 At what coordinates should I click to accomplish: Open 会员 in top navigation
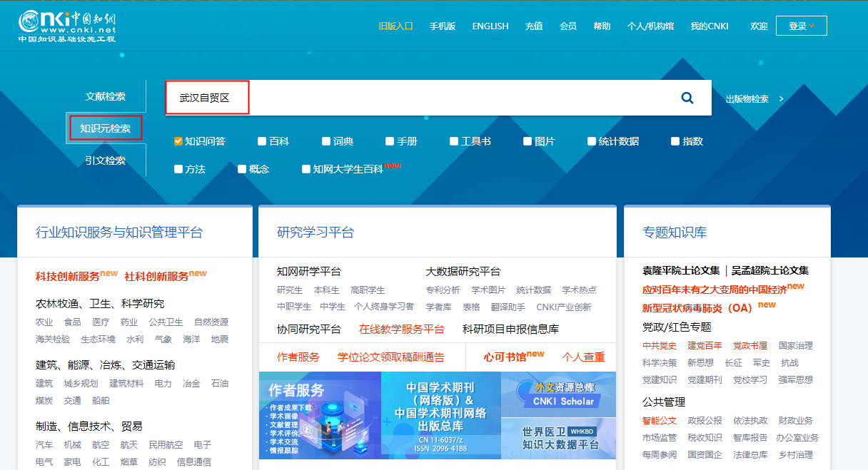point(568,26)
